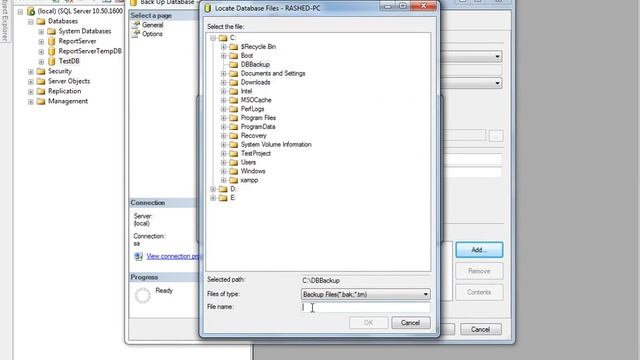Expand the TestDB node in Object Explorer

[41, 62]
